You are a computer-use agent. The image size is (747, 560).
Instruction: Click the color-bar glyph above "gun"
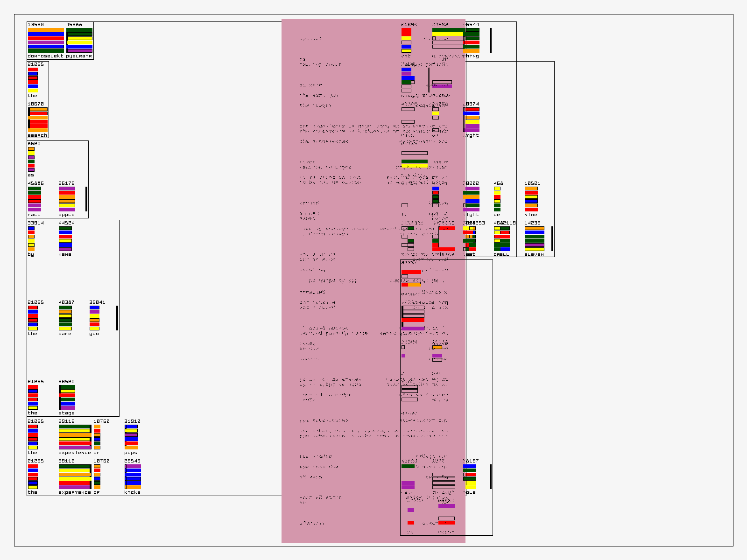click(x=94, y=318)
